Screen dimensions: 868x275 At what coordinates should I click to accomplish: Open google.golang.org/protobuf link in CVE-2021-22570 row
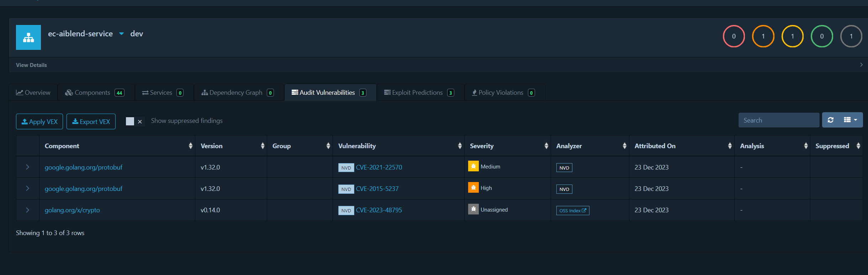(x=84, y=167)
